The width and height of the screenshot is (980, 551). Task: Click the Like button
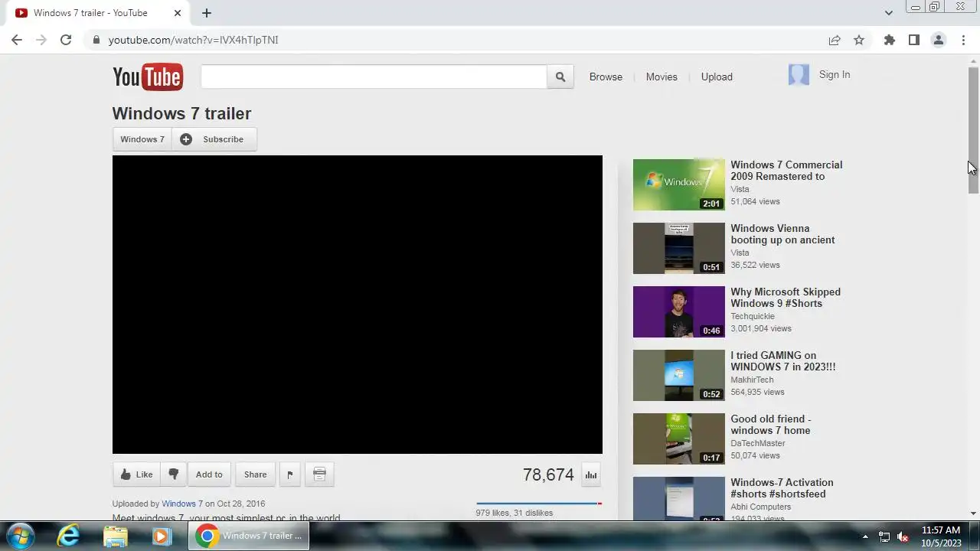[x=137, y=474]
